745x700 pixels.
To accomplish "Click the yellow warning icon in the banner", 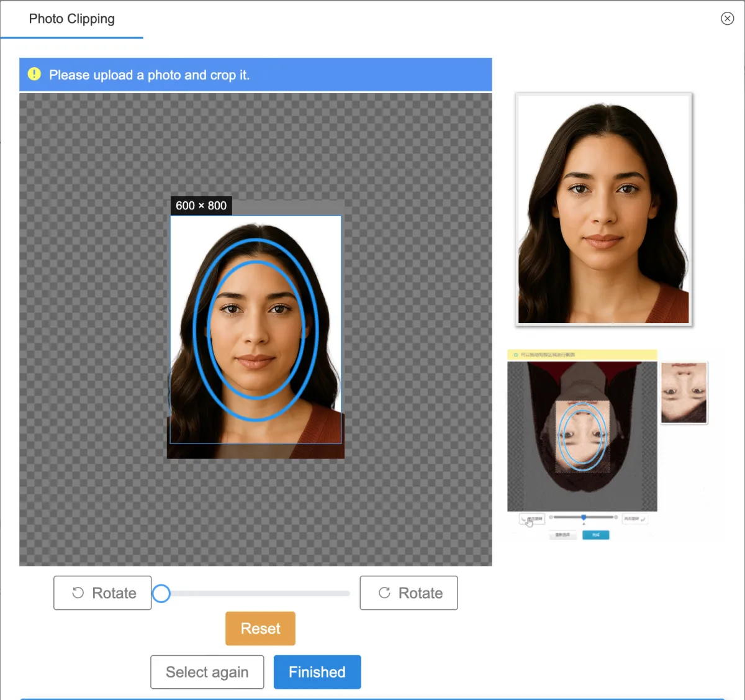I will click(x=34, y=75).
